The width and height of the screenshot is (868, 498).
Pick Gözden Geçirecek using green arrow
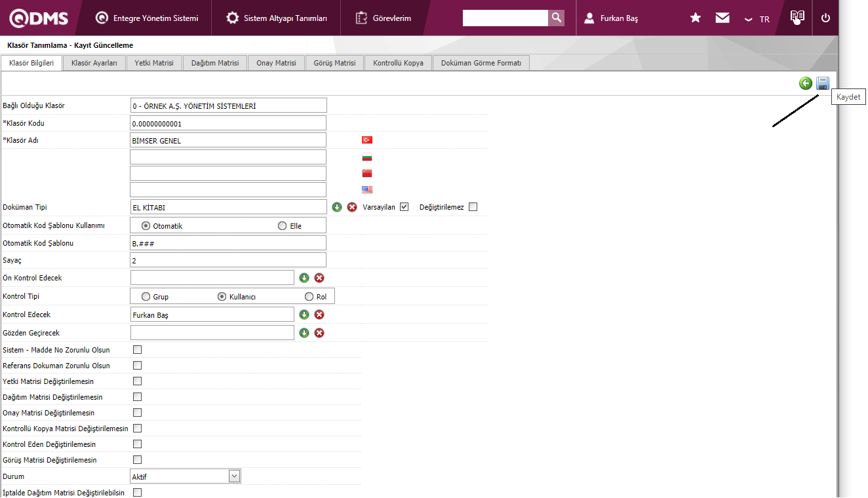coord(304,333)
